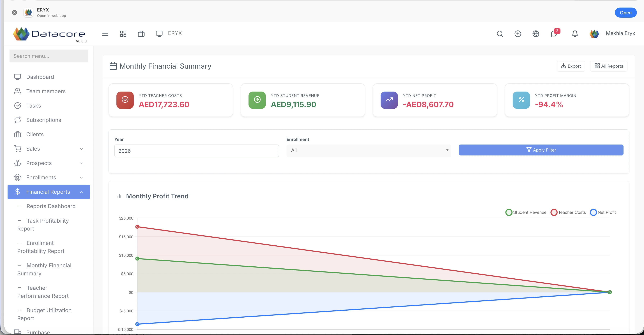
Task: Open the search magnifier icon
Action: click(500, 34)
